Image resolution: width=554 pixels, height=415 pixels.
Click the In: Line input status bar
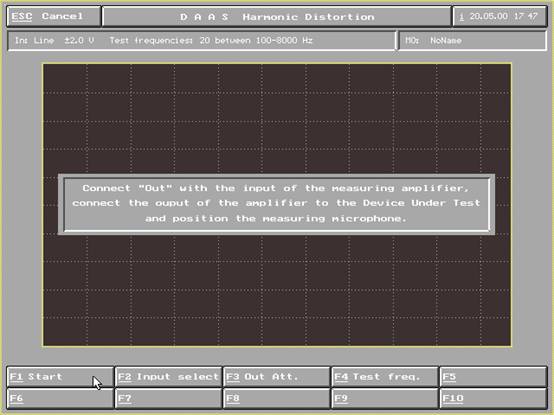pyautogui.click(x=202, y=41)
